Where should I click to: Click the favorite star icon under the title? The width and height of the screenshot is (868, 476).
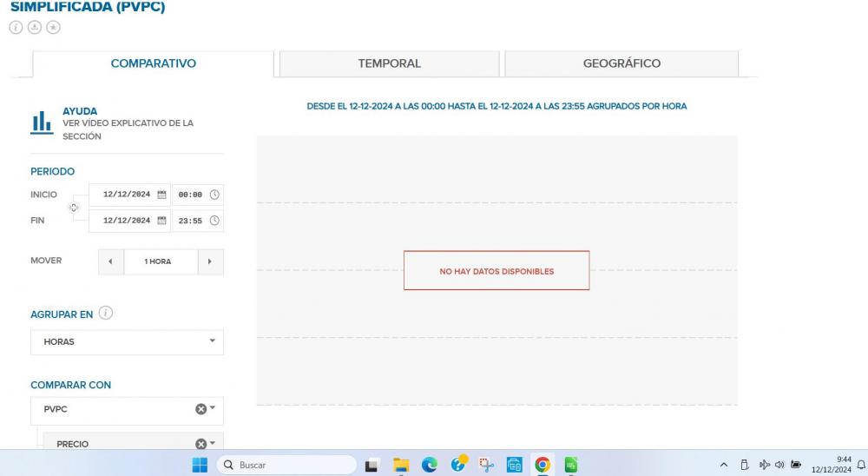pyautogui.click(x=53, y=27)
